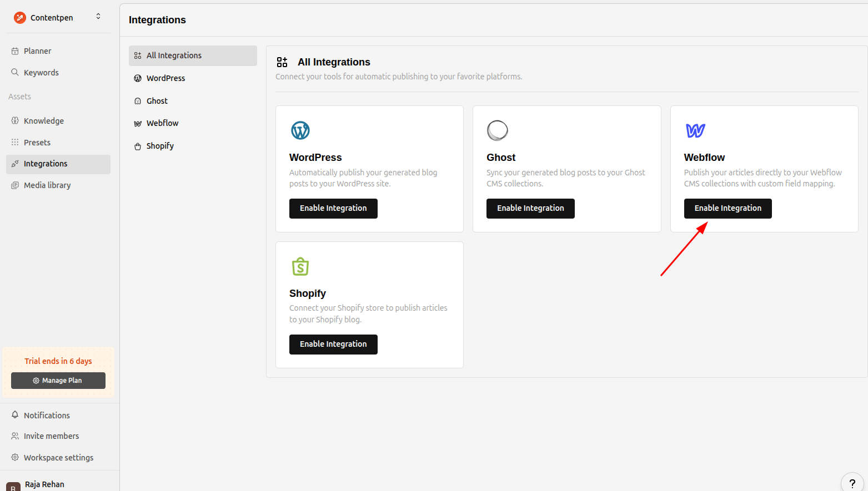Image resolution: width=868 pixels, height=491 pixels.
Task: Open the Media library page
Action: click(47, 185)
